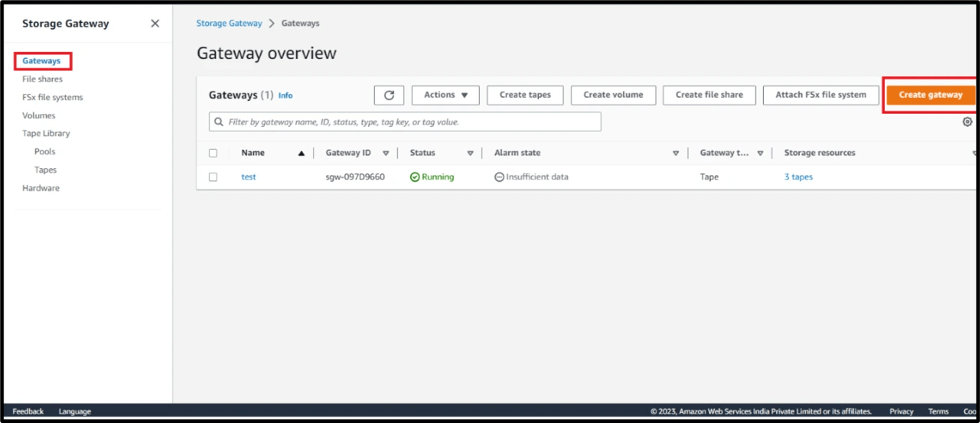Open the table preferences gear icon
The image size is (980, 423).
pos(967,122)
